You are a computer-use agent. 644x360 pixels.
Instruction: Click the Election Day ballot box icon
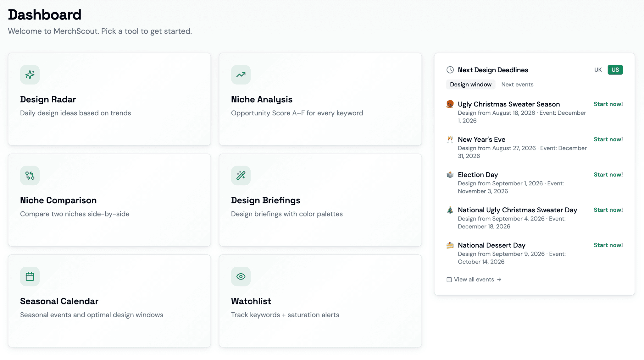pyautogui.click(x=450, y=175)
